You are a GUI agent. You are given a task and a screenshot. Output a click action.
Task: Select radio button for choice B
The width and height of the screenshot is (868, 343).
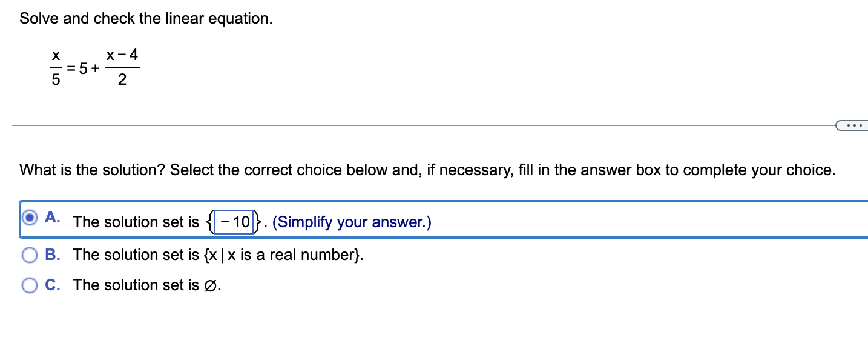[x=30, y=255]
